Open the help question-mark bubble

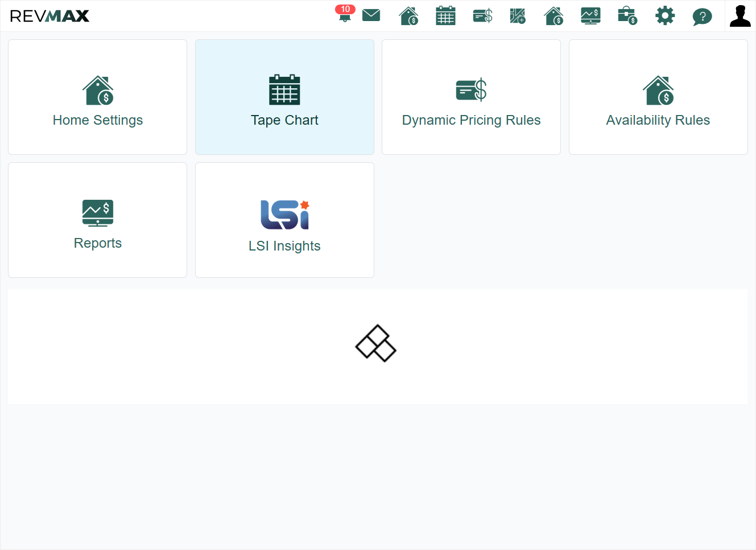[x=703, y=17]
